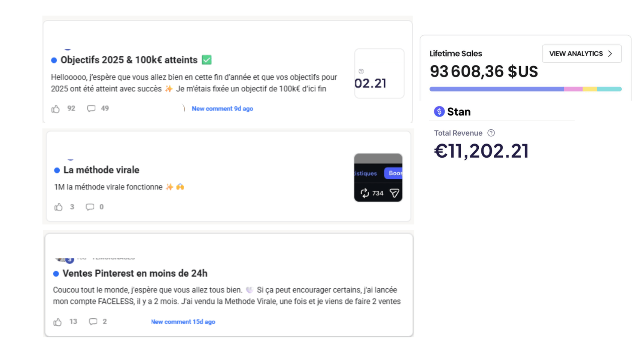Select the Statistiques tab in the thumbnail
Screen dimensions: 644x363
coord(365,174)
